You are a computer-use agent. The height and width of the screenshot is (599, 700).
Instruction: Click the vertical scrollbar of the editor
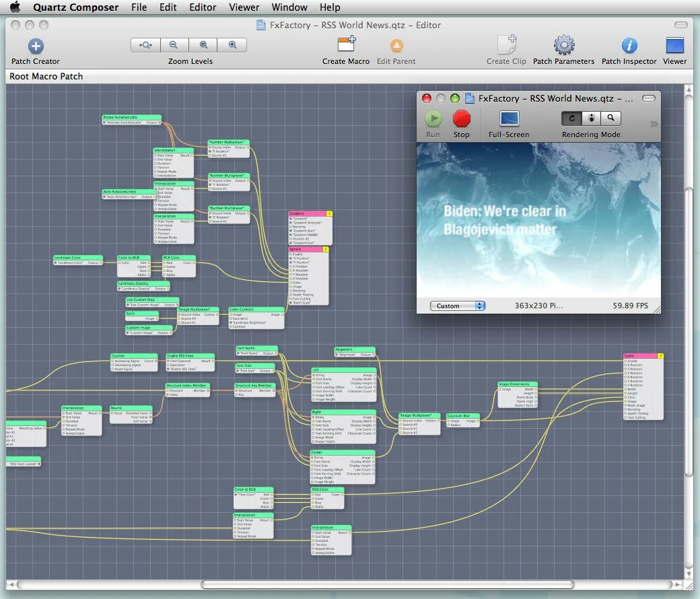click(689, 332)
